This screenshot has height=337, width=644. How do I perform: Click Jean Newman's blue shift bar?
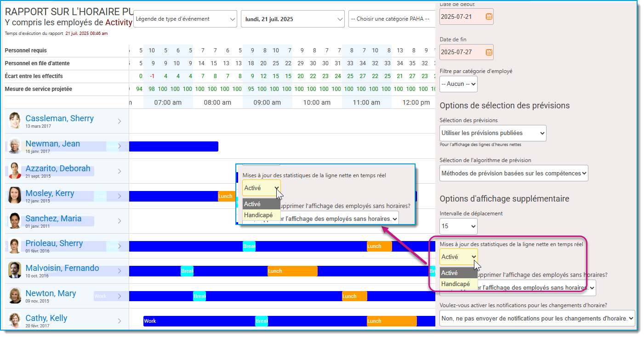pyautogui.click(x=173, y=146)
